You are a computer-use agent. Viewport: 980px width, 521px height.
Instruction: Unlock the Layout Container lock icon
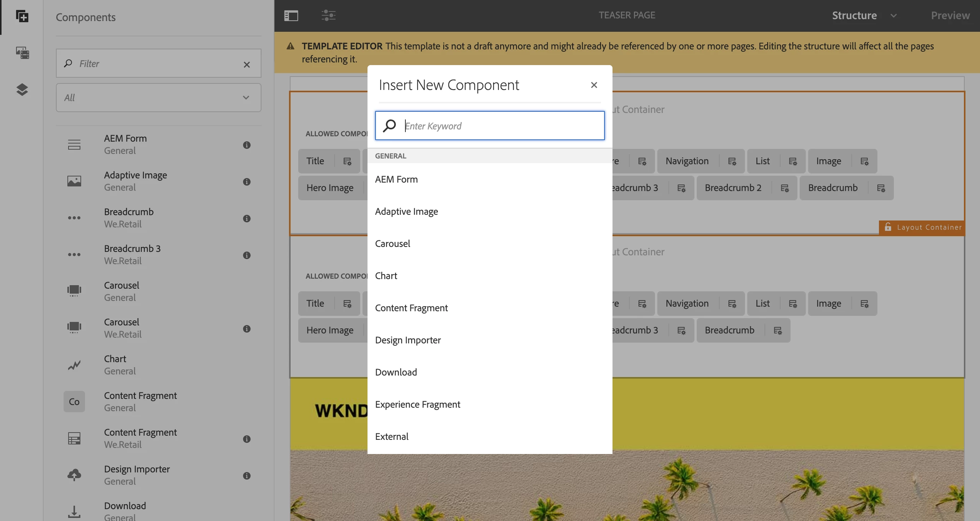click(x=888, y=227)
